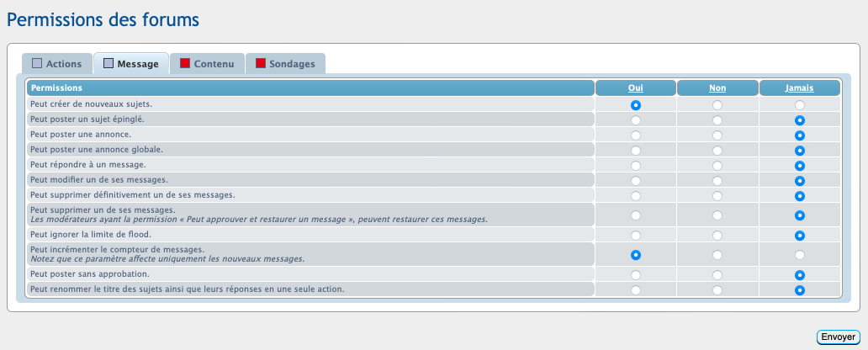Set 'Peut incrémenter le compteur de messages' to Jamais
868x350 pixels.
tap(800, 255)
